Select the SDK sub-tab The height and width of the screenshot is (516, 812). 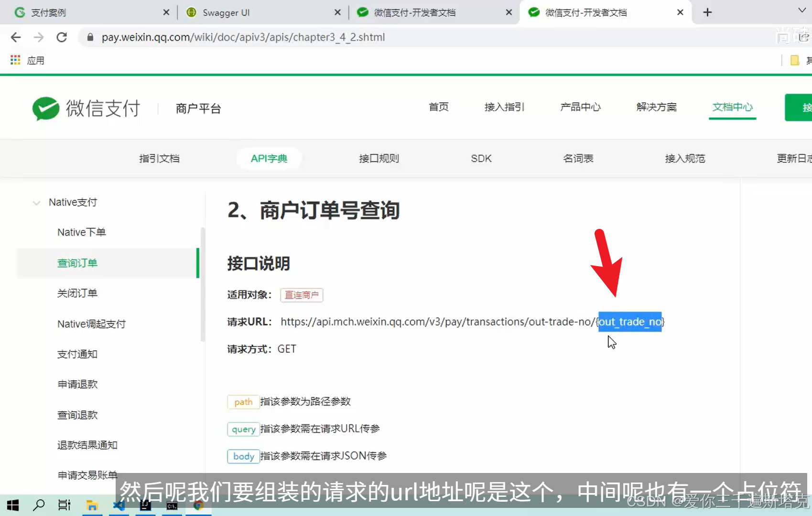(x=481, y=159)
